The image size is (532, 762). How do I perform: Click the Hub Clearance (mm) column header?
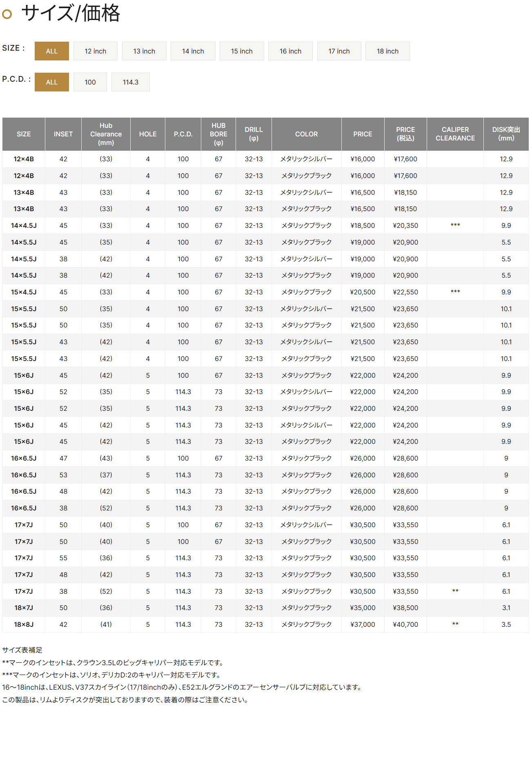[106, 134]
